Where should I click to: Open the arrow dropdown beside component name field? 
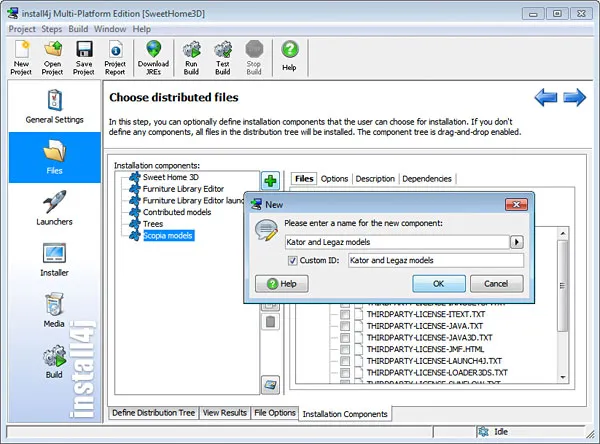point(517,242)
